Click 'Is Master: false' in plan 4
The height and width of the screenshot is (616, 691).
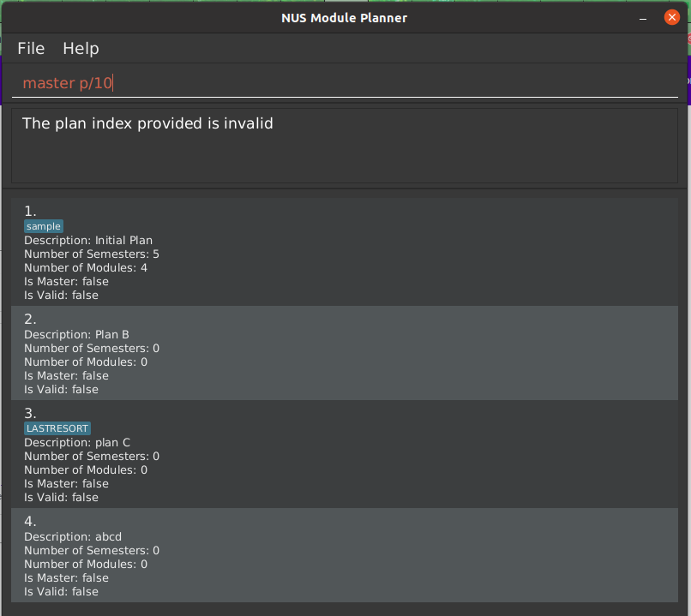(66, 577)
